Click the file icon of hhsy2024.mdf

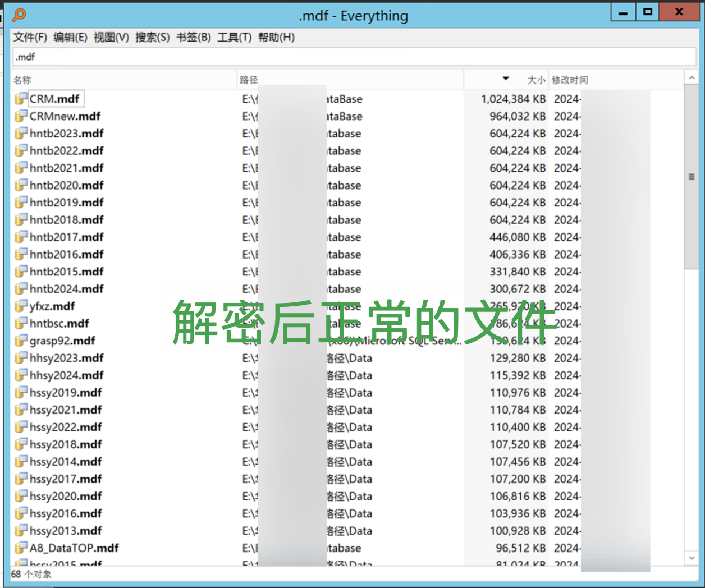[x=21, y=375]
